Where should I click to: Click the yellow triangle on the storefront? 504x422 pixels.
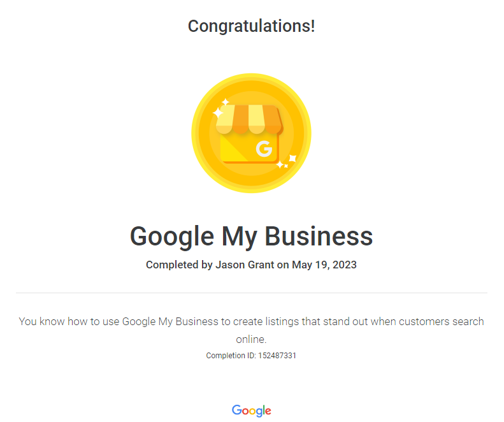click(x=234, y=149)
